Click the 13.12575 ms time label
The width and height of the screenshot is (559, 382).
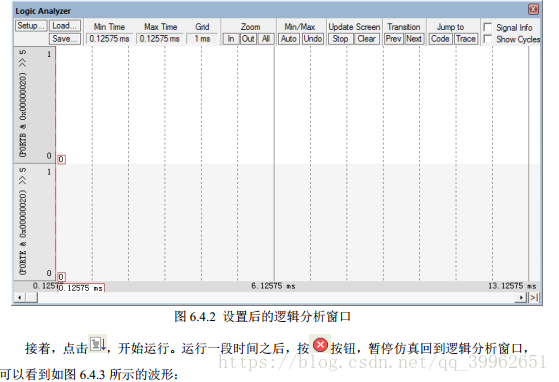[512, 286]
